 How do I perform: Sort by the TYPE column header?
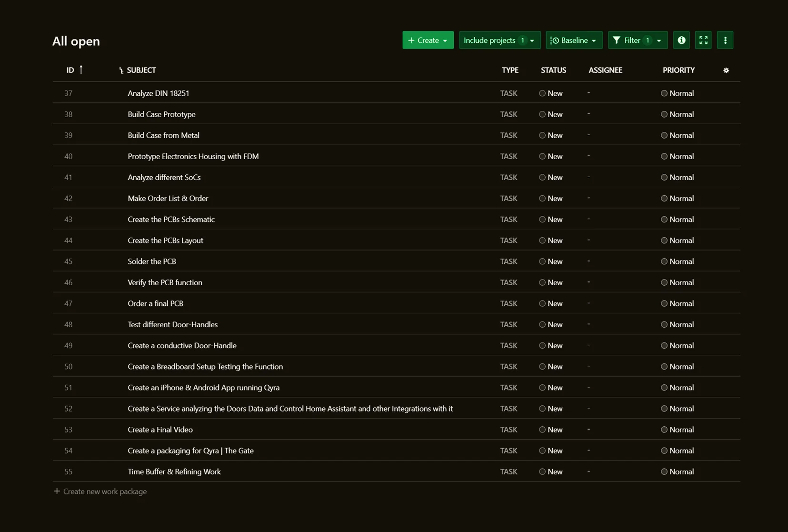[x=510, y=70]
